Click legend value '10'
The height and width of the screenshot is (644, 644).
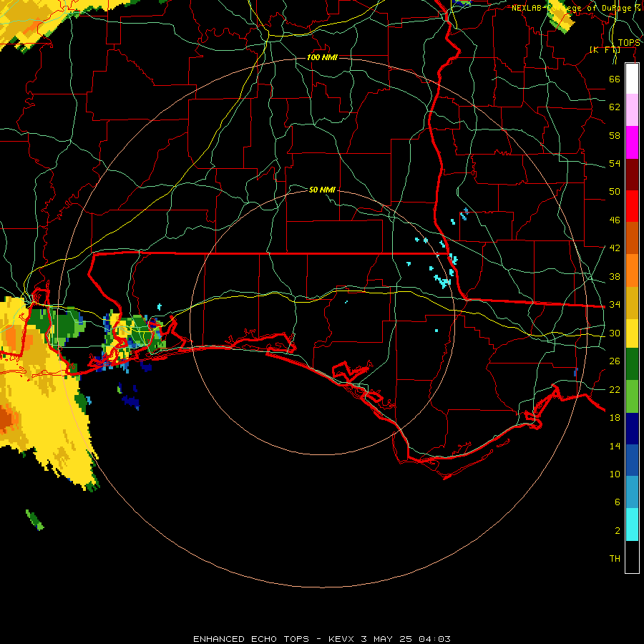(615, 474)
